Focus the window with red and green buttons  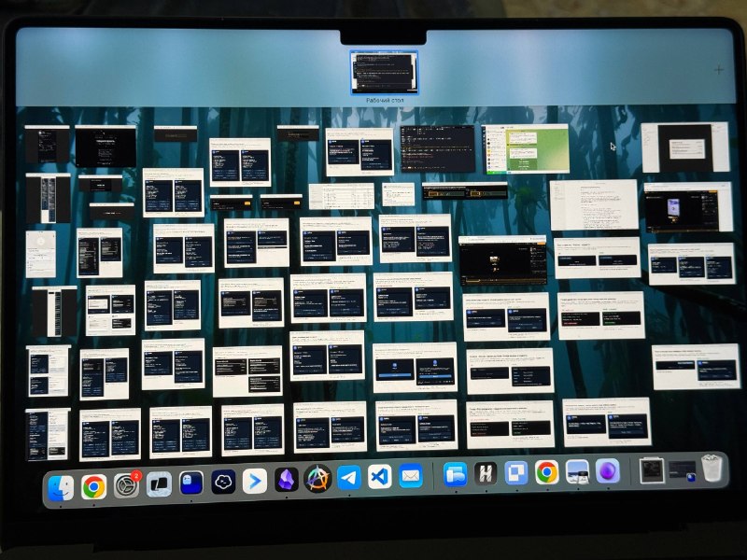point(600,315)
